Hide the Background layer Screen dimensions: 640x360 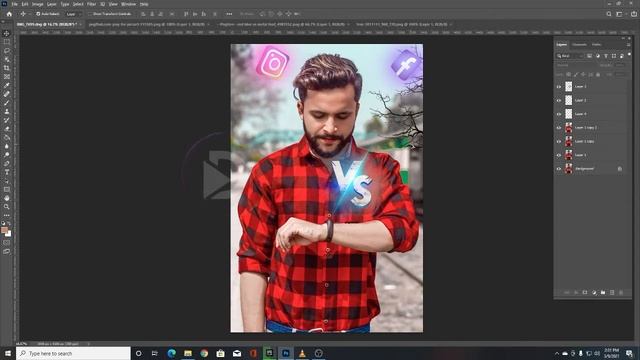[x=559, y=169]
